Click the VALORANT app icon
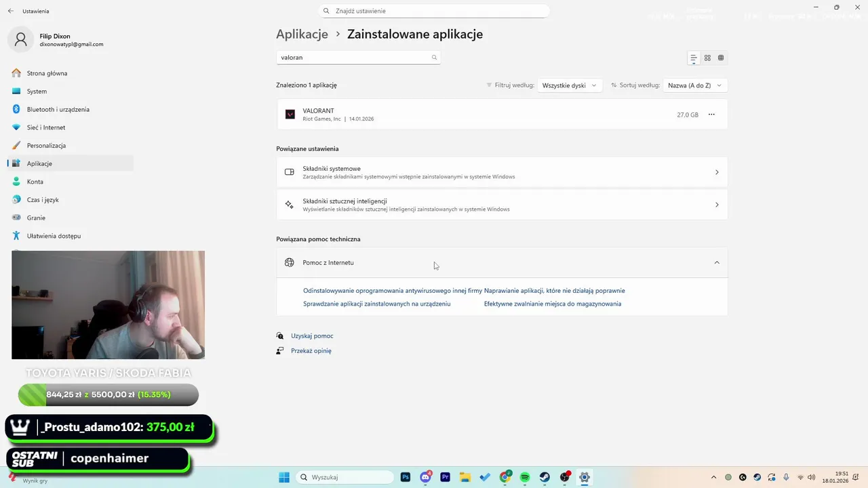The image size is (868, 488). click(x=290, y=115)
